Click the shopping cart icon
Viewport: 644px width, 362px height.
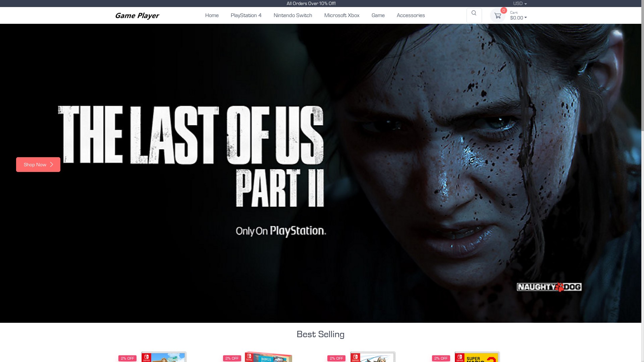pyautogui.click(x=497, y=16)
